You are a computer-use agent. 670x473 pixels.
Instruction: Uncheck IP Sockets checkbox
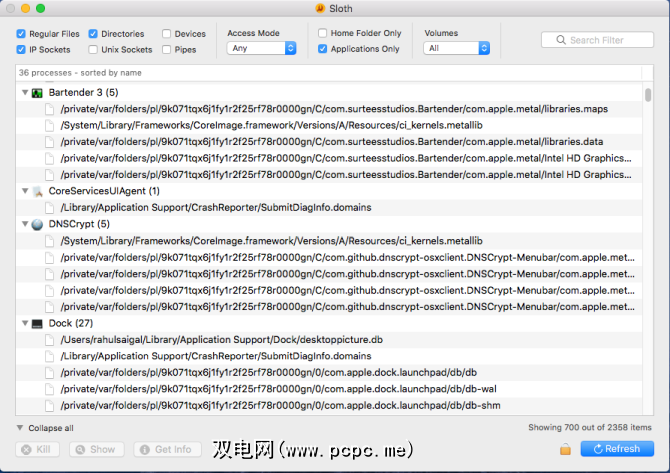pyautogui.click(x=21, y=49)
